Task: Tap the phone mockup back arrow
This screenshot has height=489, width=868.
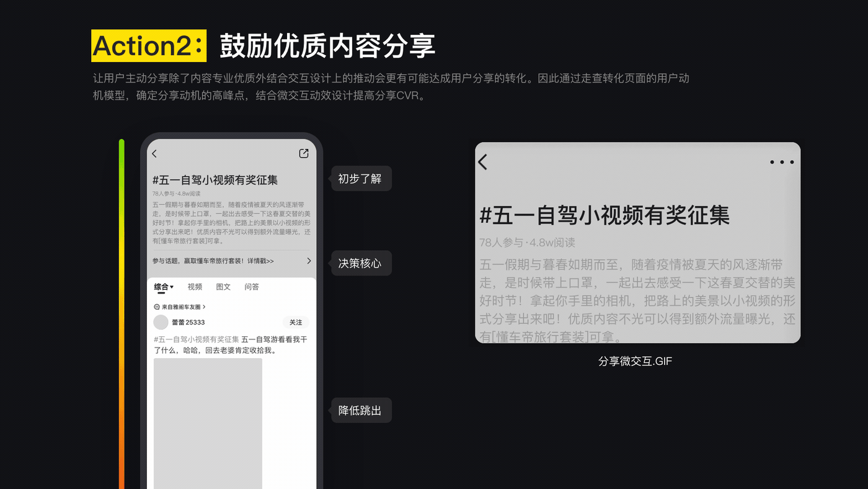Action: click(154, 154)
